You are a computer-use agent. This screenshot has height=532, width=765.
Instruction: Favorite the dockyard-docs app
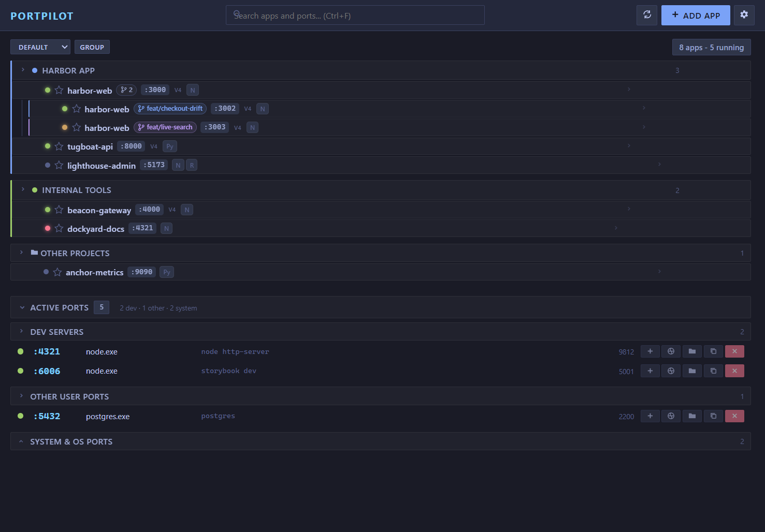(59, 228)
